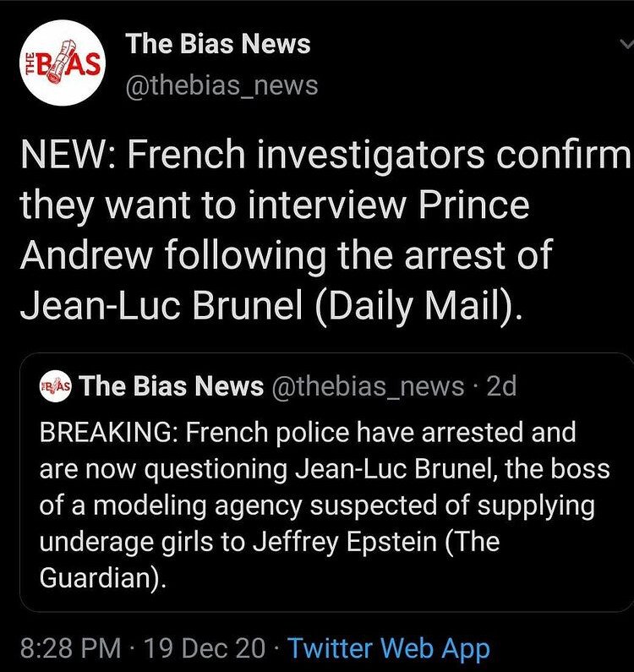
Task: Click The Bias News name in quoted tweet
Action: (173, 387)
